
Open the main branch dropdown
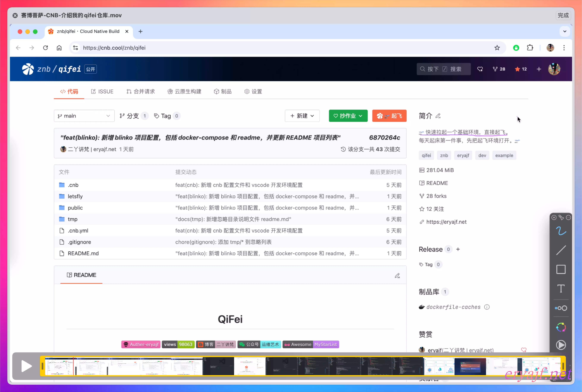tap(84, 116)
